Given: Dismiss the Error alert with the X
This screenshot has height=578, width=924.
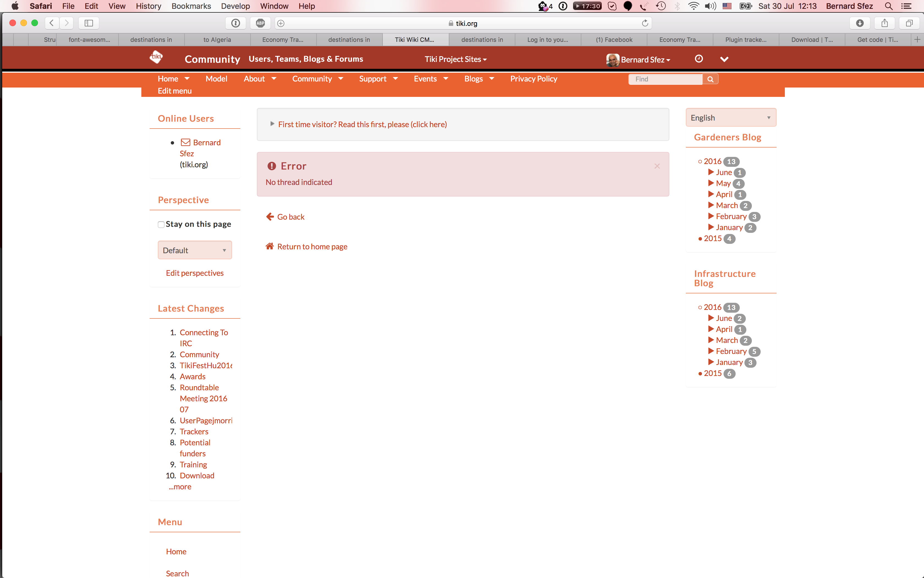Looking at the screenshot, I should tap(657, 166).
